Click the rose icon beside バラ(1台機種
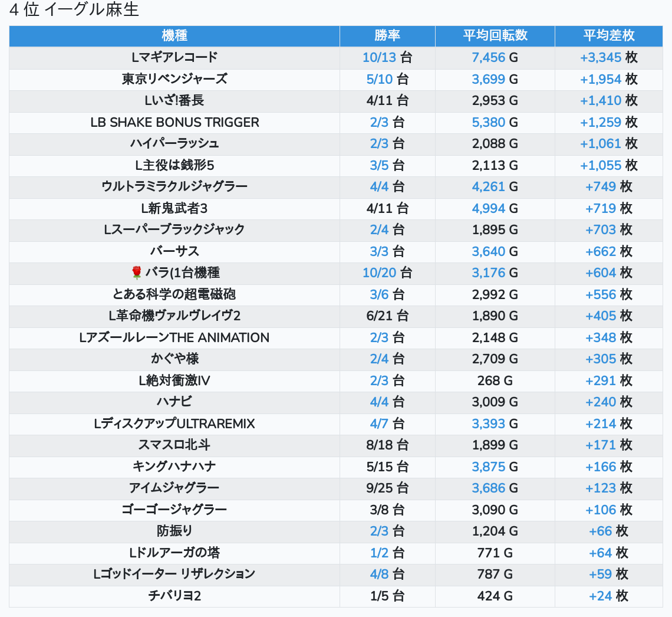This screenshot has width=672, height=617. tap(137, 273)
